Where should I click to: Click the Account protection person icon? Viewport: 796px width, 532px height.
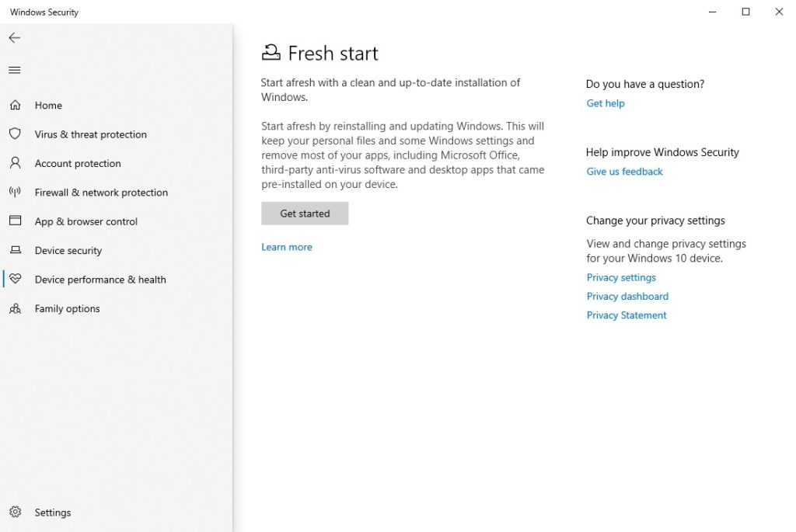[x=15, y=163]
